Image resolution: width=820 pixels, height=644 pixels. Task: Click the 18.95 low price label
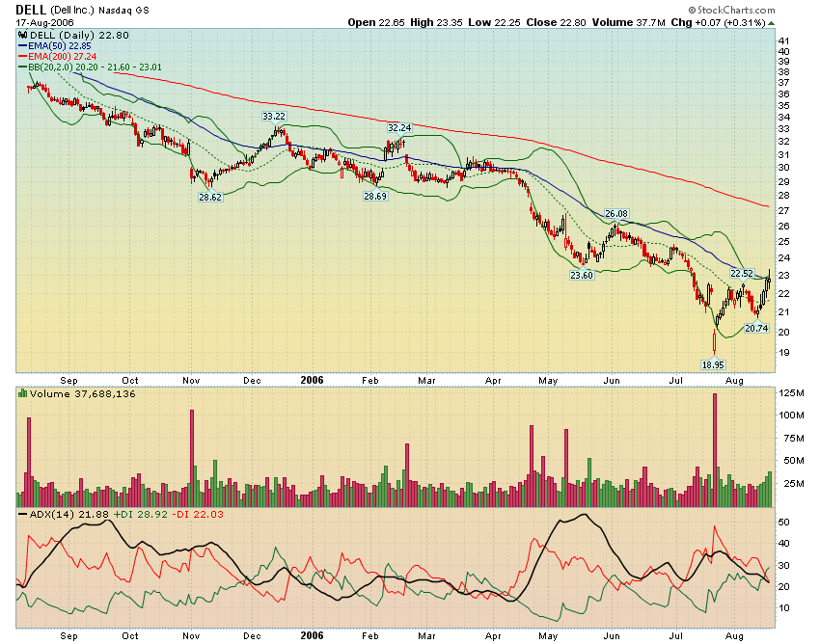point(713,364)
